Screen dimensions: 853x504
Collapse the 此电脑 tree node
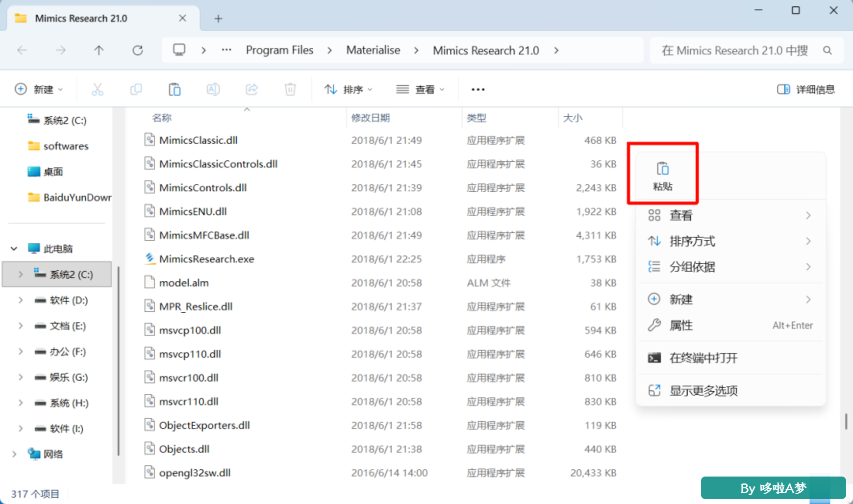[14, 249]
